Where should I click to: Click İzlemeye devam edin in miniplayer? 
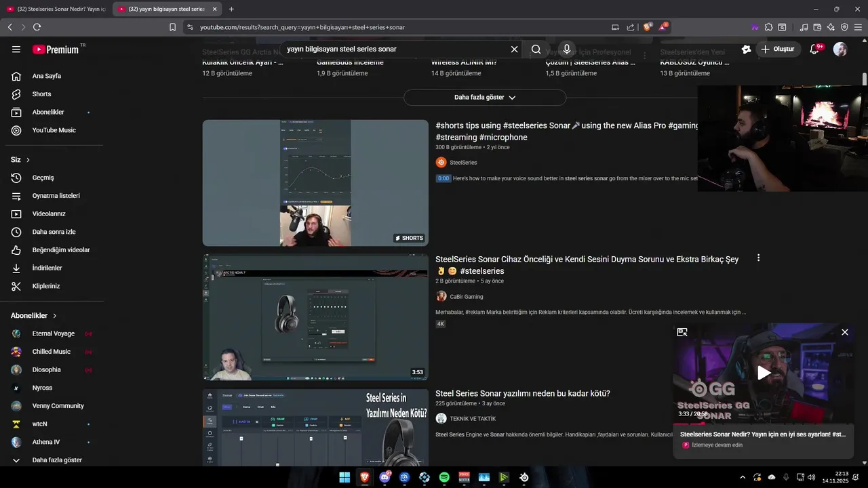(717, 445)
